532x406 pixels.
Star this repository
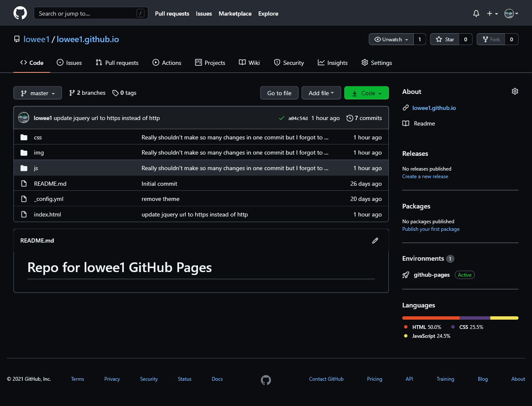coord(445,39)
